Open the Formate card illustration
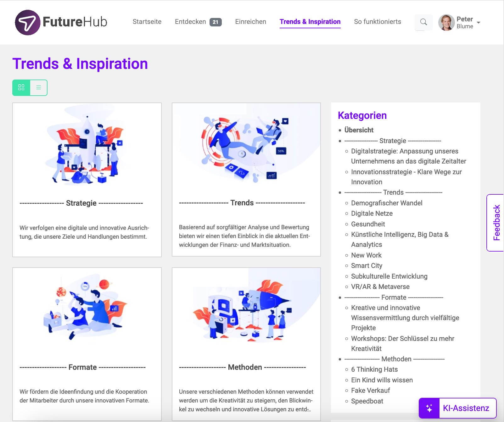This screenshot has width=504, height=422. click(x=87, y=308)
